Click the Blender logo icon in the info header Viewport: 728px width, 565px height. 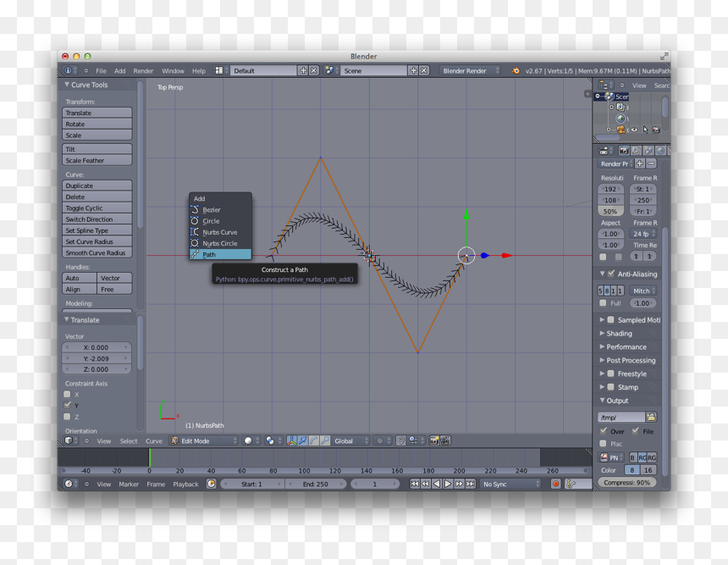[x=516, y=70]
